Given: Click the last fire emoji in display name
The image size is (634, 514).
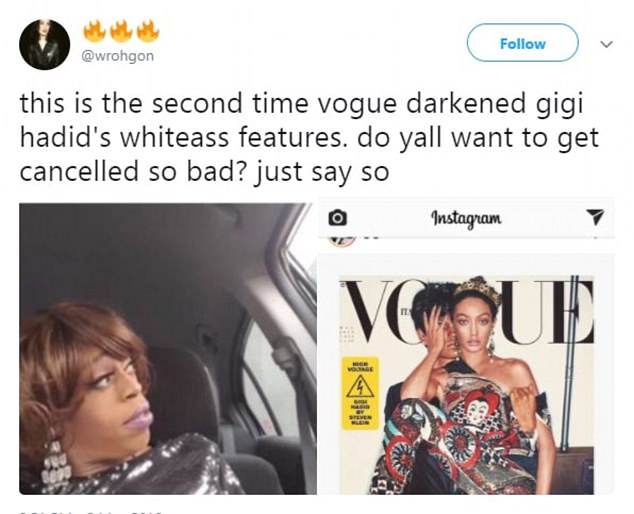Looking at the screenshot, I should [148, 32].
